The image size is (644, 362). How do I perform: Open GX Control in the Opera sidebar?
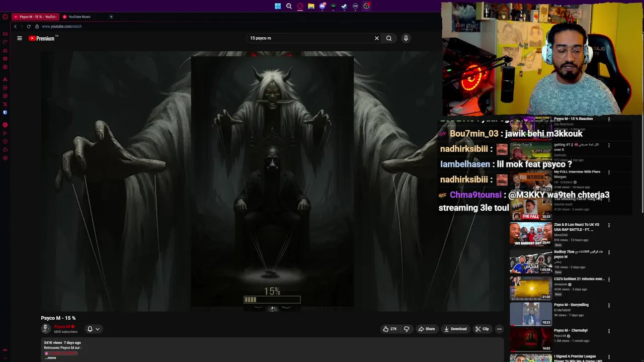5,42
